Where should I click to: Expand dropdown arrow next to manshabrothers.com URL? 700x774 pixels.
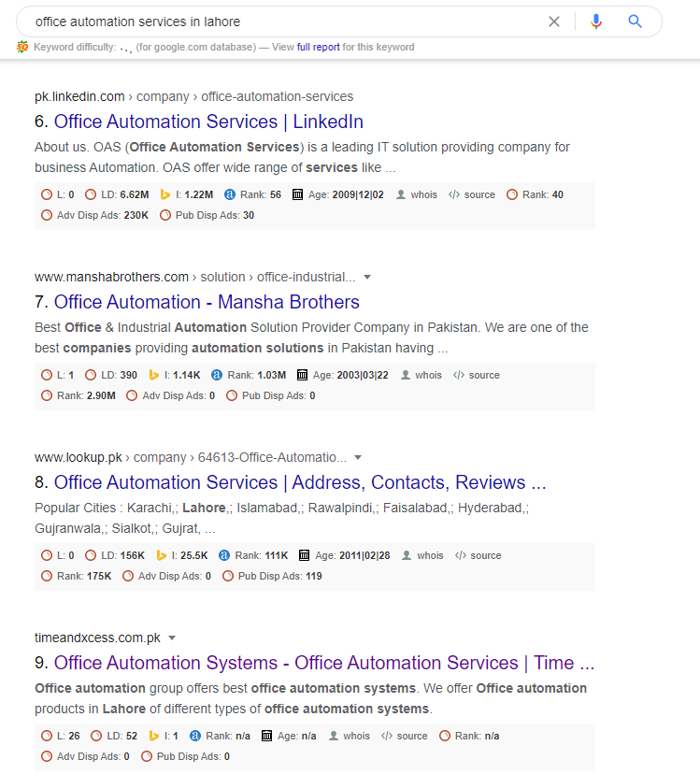click(x=367, y=277)
